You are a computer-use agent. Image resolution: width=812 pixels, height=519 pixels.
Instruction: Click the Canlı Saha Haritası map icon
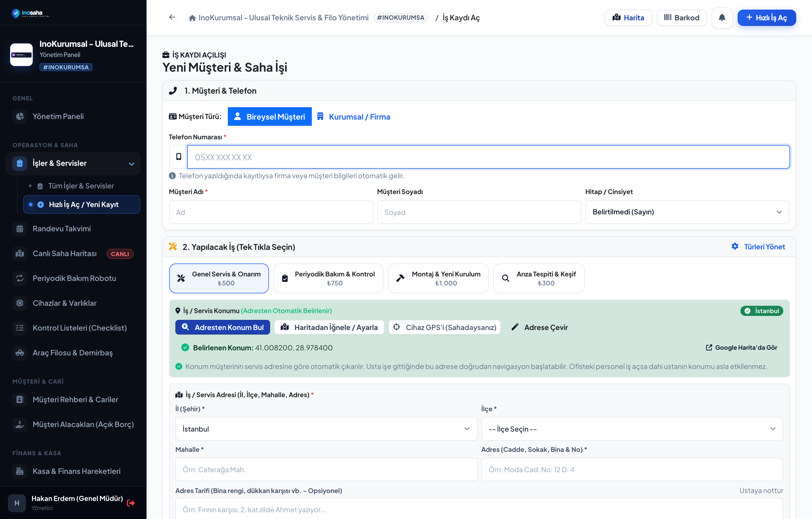click(20, 253)
